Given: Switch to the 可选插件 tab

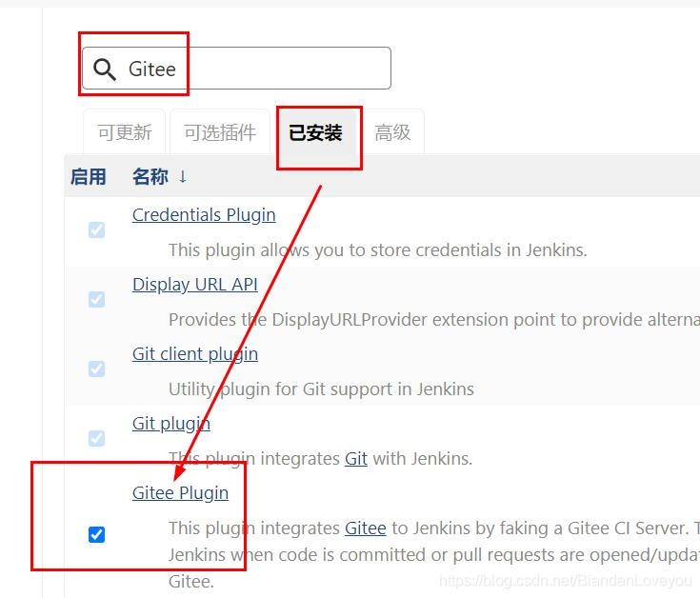Looking at the screenshot, I should pos(220,132).
